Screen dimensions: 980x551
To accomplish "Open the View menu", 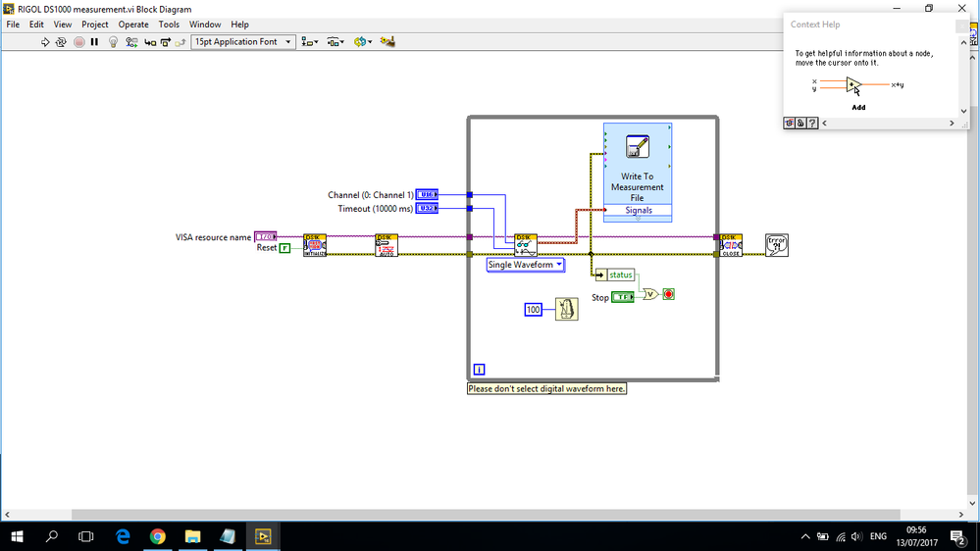I will [x=63, y=25].
